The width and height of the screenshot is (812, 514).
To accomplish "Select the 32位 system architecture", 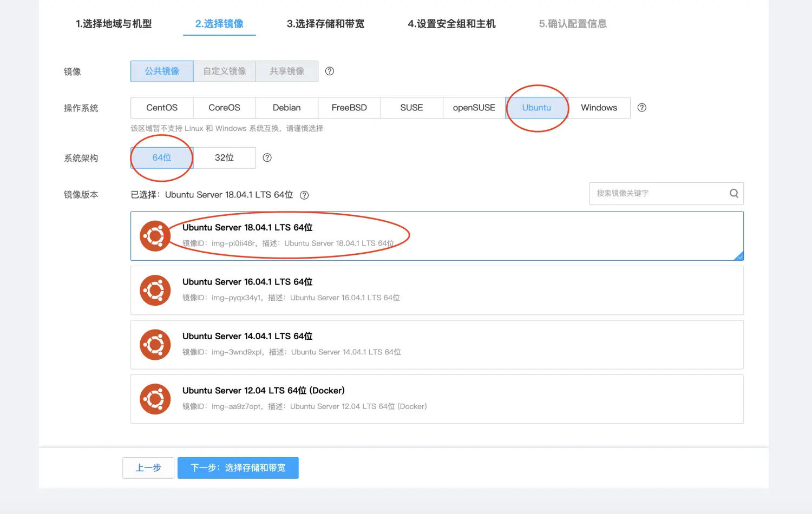I will click(x=225, y=158).
